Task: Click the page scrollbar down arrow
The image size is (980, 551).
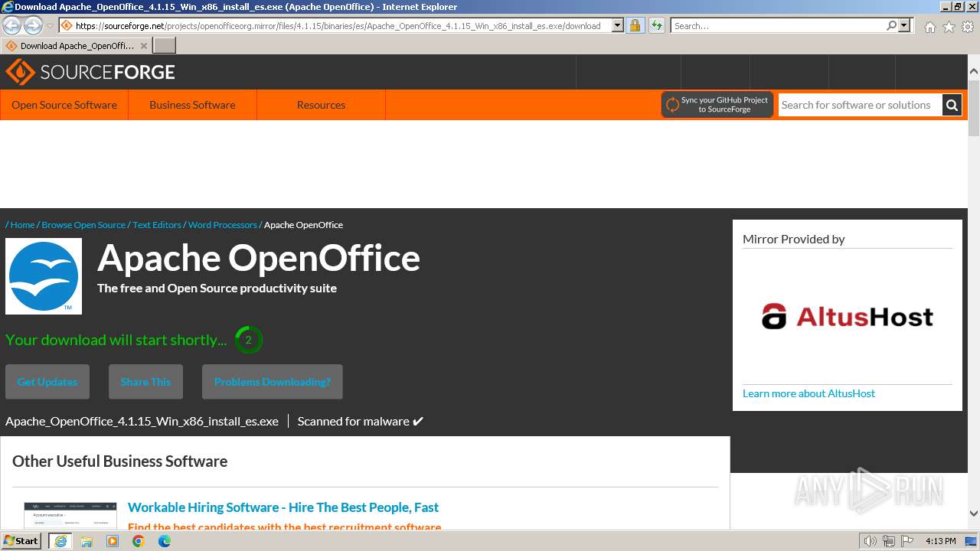Action: pos(974,514)
